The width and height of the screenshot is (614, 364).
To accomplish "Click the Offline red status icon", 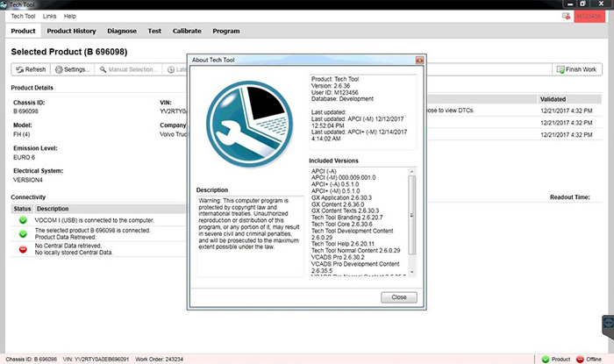I will (580, 360).
